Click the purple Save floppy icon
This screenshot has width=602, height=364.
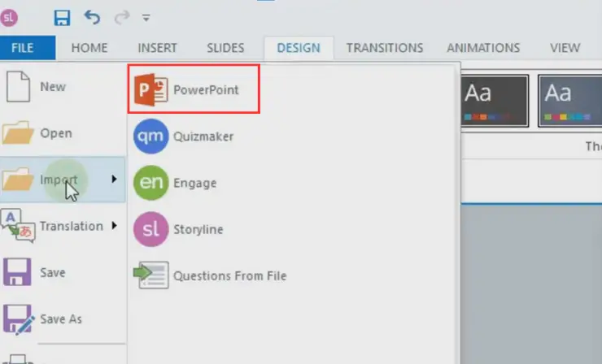pyautogui.click(x=17, y=272)
